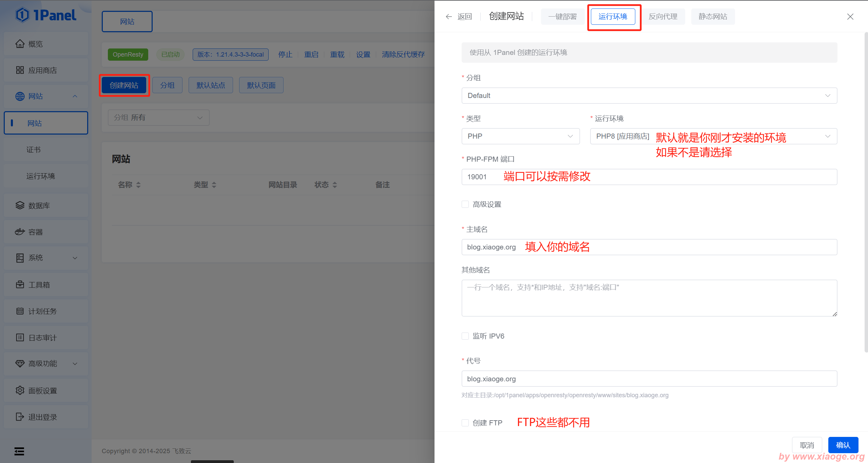Check the 监听 IPV6 option
868x463 pixels.
465,336
